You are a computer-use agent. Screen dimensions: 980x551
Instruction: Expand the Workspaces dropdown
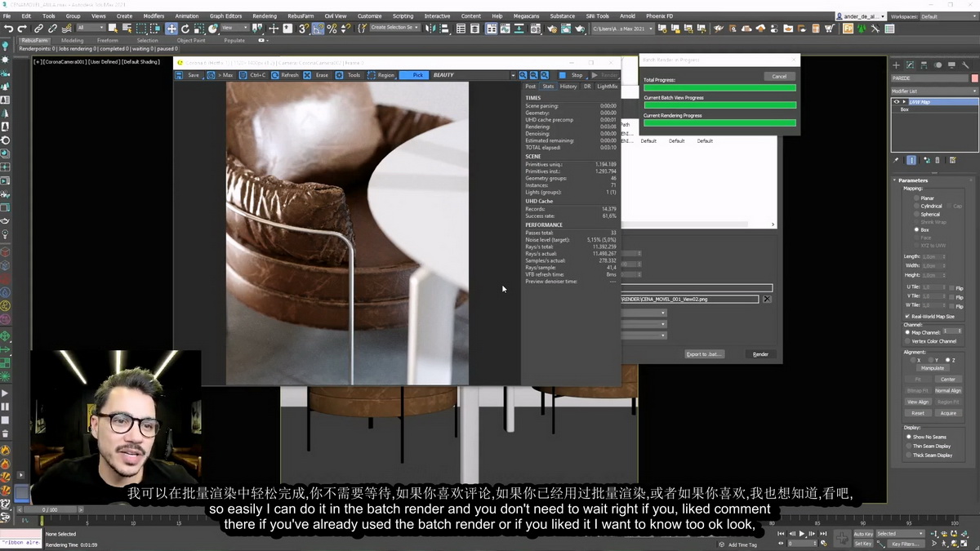947,16
